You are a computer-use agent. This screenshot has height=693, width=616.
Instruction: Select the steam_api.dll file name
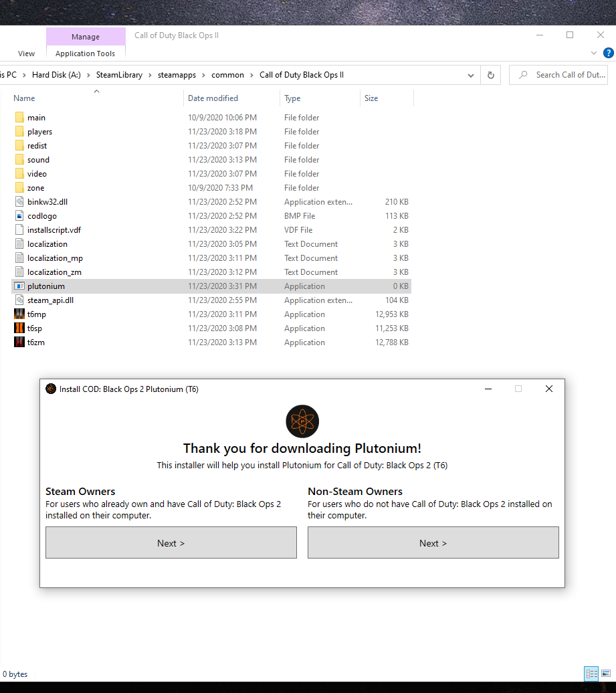[50, 300]
